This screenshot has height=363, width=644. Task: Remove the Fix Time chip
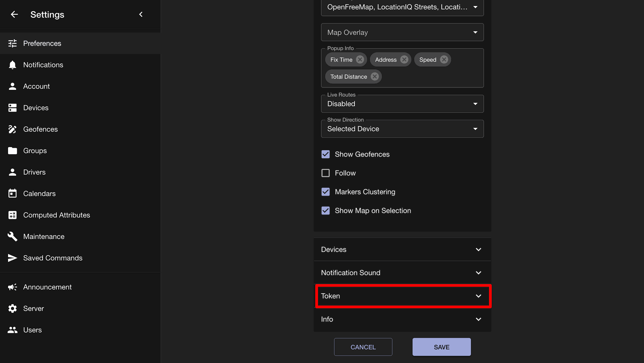(360, 60)
